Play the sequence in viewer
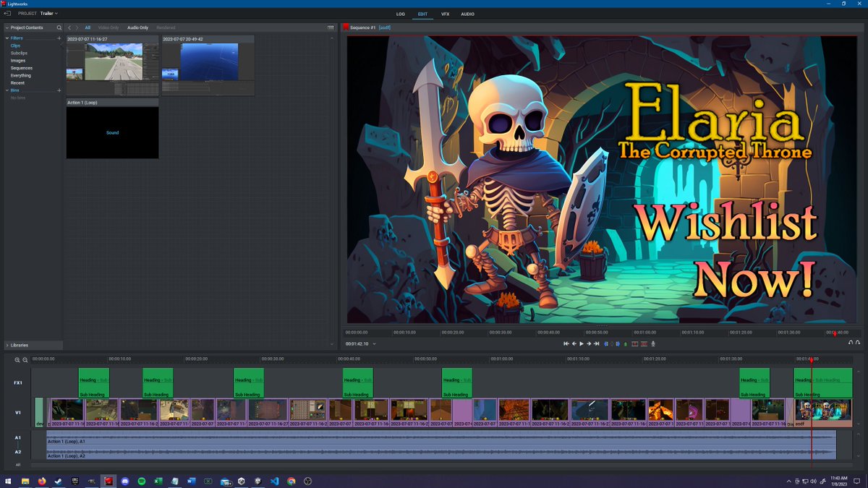The width and height of the screenshot is (868, 488). click(x=582, y=344)
